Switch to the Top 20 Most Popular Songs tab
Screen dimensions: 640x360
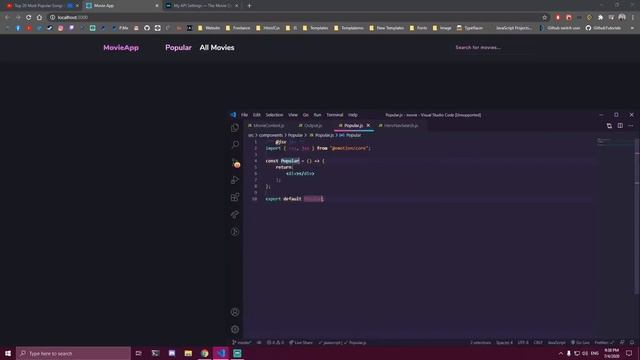click(40, 6)
